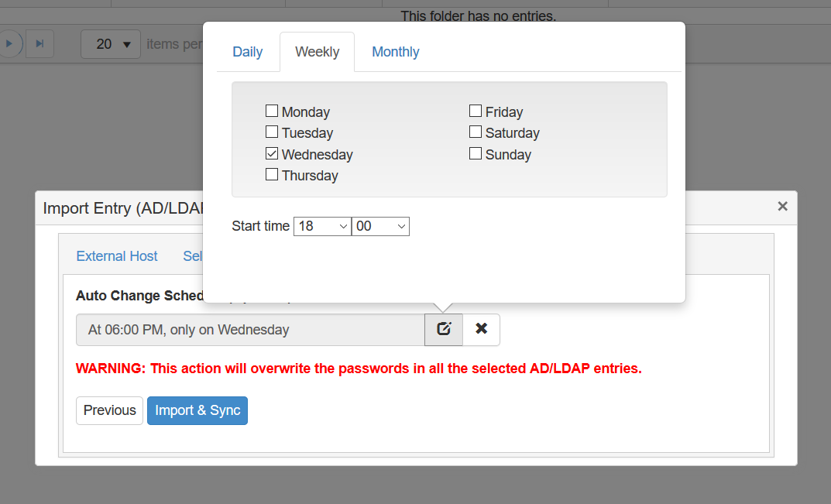The height and width of the screenshot is (504, 831).
Task: Switch to the Daily tab
Action: coord(248,52)
